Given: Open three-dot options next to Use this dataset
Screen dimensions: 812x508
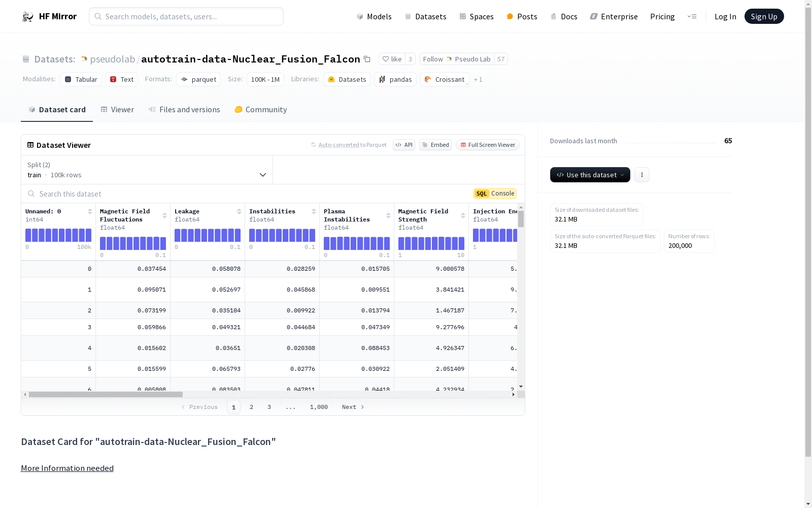Looking at the screenshot, I should point(642,175).
